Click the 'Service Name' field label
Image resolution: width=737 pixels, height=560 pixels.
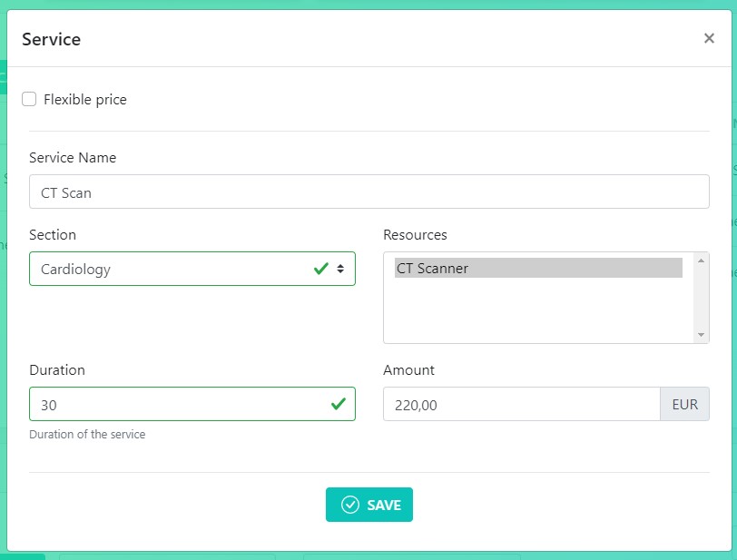coord(73,158)
